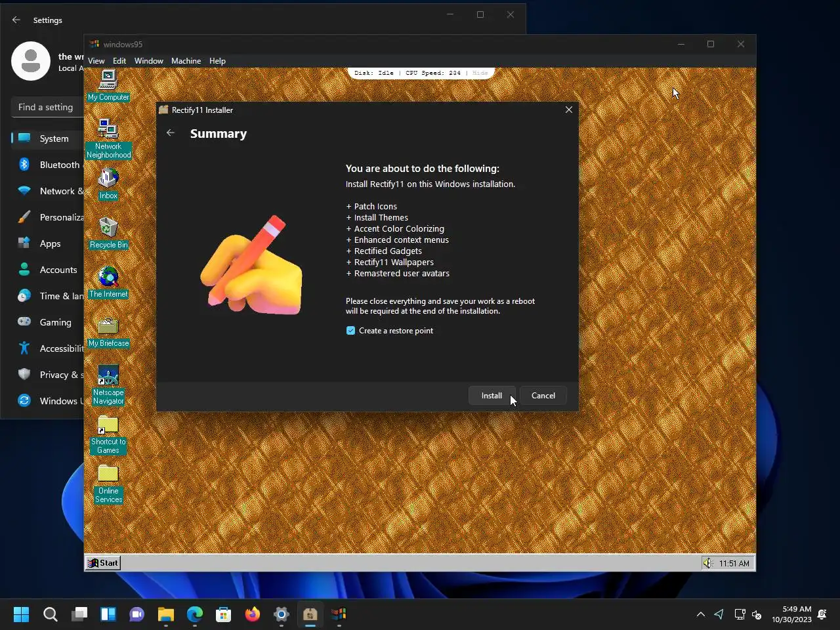Minimize the windows95 window
This screenshot has height=630, width=840.
681,44
